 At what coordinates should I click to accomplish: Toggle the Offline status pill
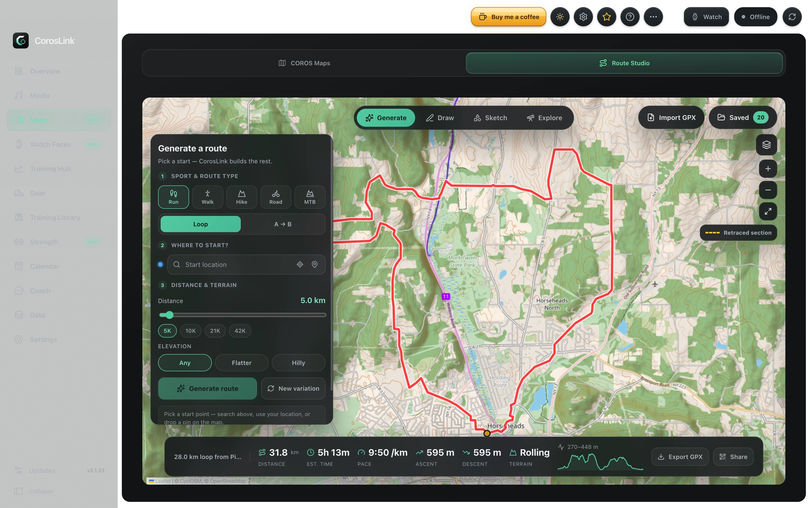[755, 17]
